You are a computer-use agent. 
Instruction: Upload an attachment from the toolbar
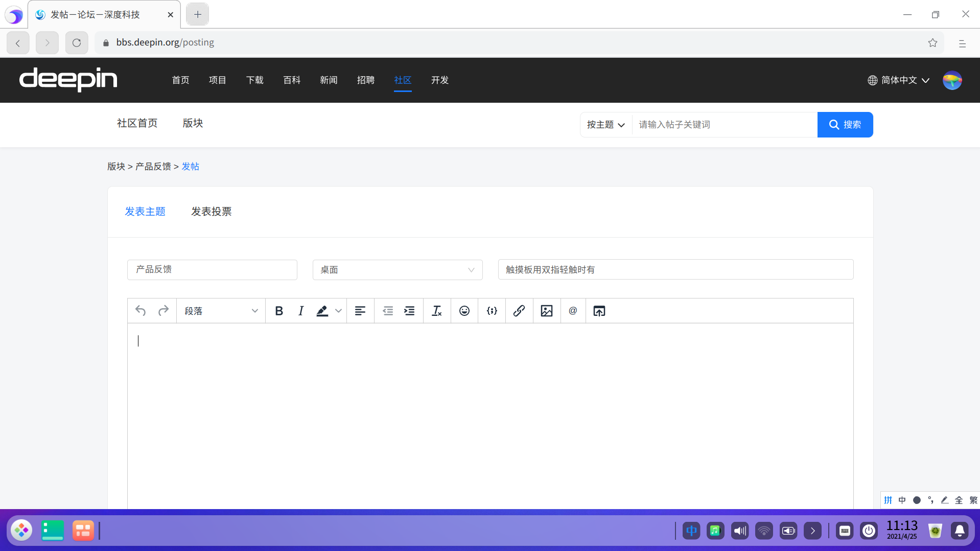point(599,311)
